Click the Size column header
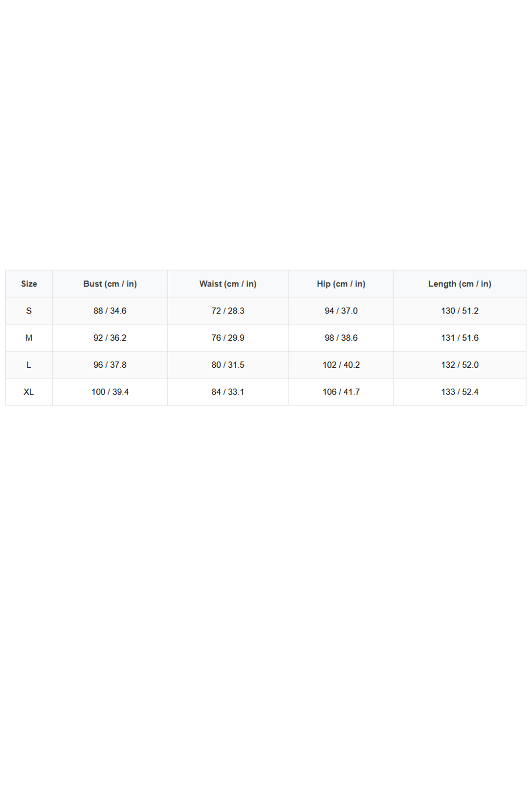The width and height of the screenshot is (532, 798). click(x=29, y=284)
